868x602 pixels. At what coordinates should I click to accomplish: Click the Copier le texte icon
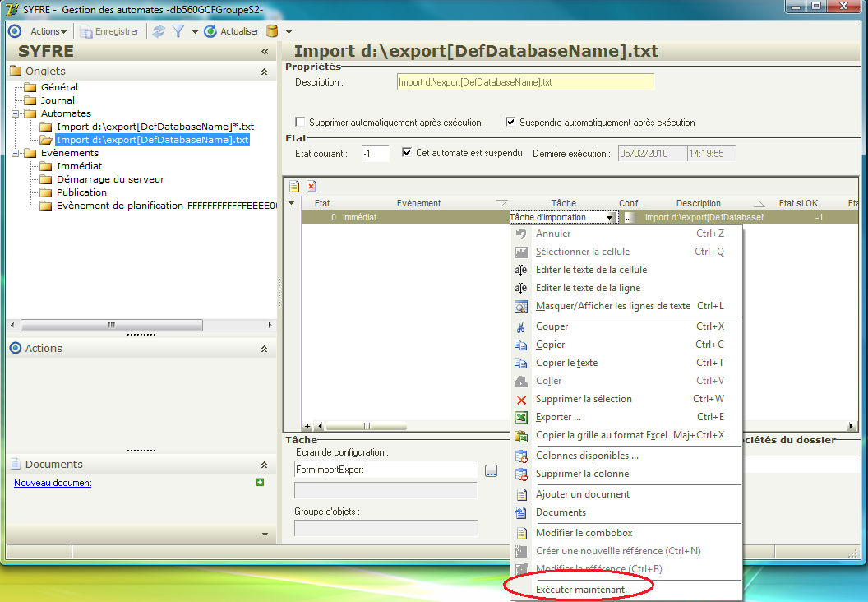[x=521, y=364]
